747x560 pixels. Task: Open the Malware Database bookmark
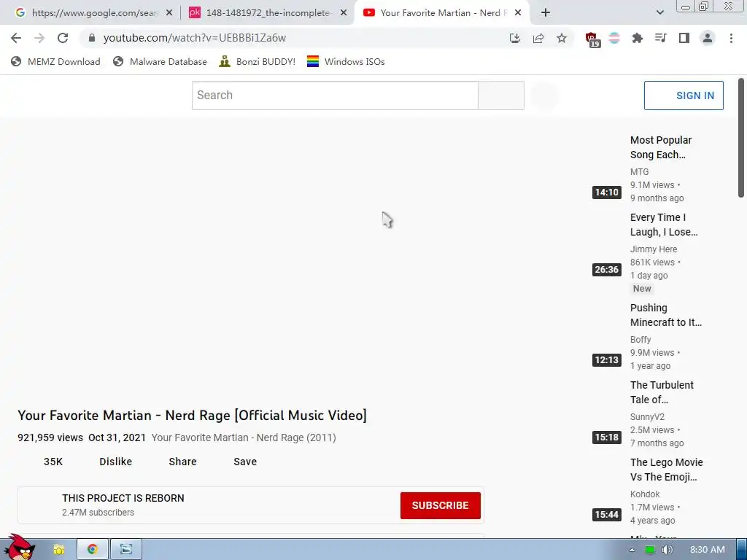pos(160,61)
